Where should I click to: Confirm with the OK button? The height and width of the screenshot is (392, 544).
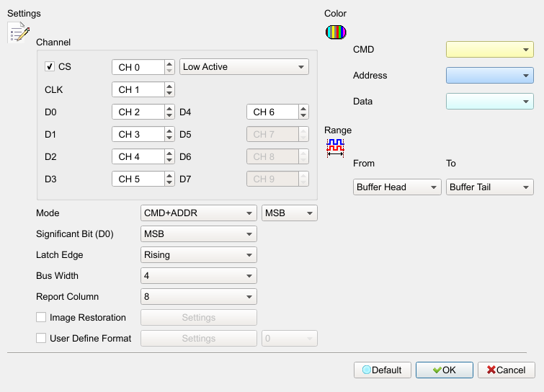tap(445, 370)
